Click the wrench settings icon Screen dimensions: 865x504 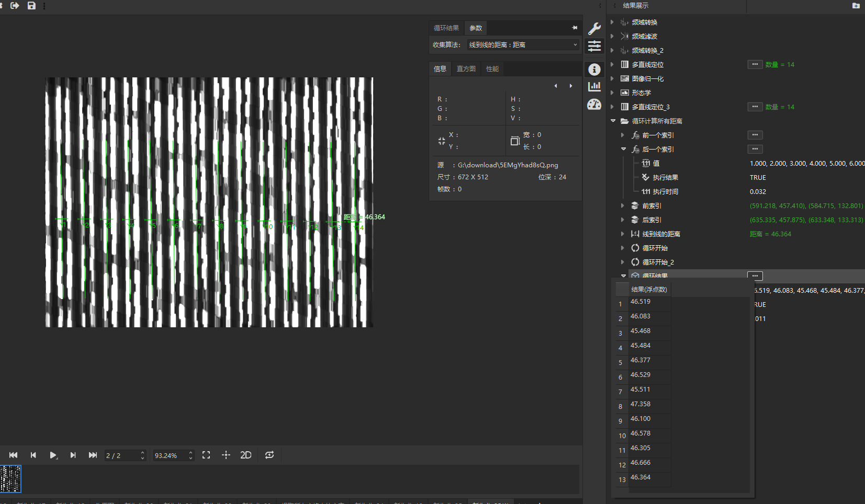[594, 28]
